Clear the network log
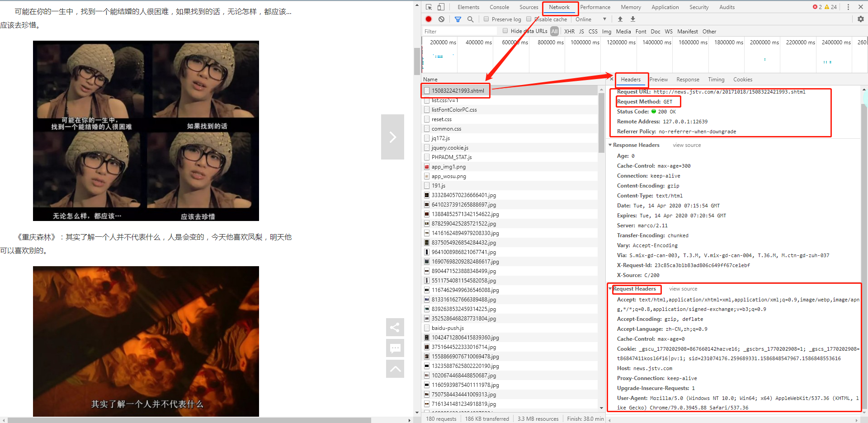868x423 pixels. [441, 19]
